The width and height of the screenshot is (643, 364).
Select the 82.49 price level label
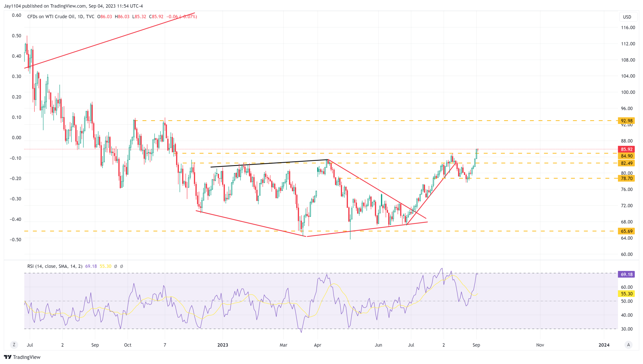point(626,163)
